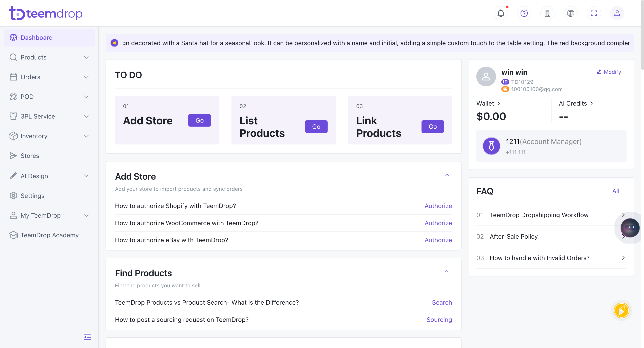The height and width of the screenshot is (348, 644).
Task: Click the POD design icon in sidebar
Action: [13, 97]
